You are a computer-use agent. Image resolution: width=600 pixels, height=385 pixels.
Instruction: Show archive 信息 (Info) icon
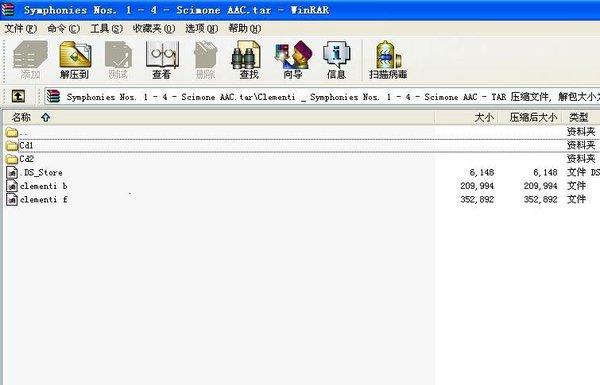pos(336,60)
